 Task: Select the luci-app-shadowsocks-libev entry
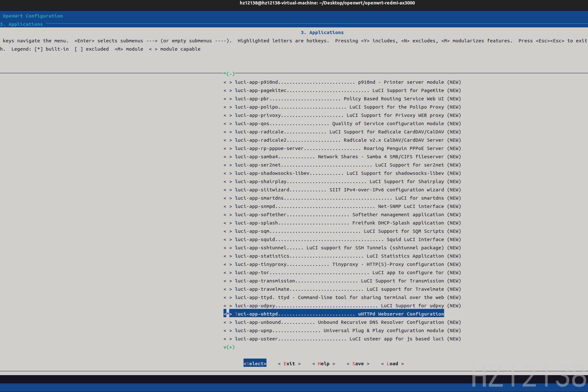342,173
